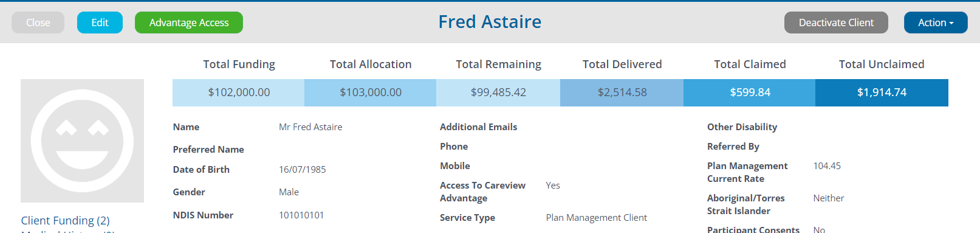Select the Total Funding amount tile
Image resolution: width=980 pixels, height=233 pixels.
tap(239, 92)
